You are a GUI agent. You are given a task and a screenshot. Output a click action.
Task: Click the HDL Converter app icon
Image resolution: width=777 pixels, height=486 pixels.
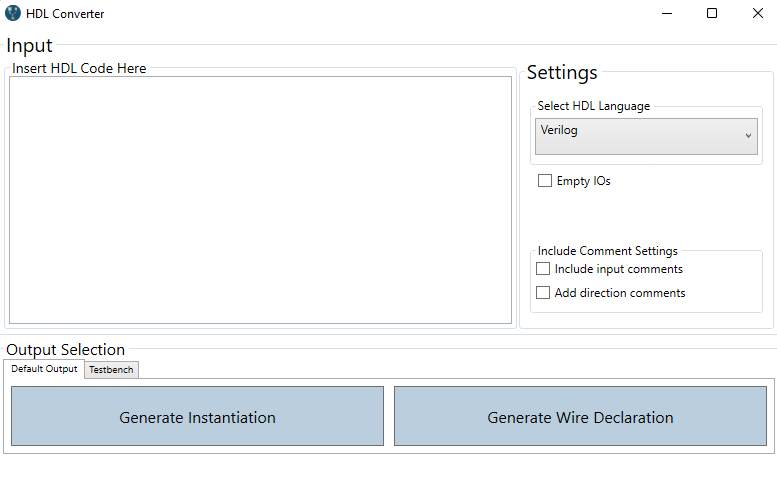(13, 13)
